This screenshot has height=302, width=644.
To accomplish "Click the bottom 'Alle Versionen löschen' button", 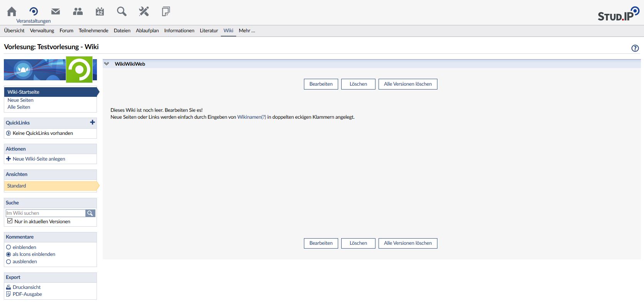I will [408, 243].
